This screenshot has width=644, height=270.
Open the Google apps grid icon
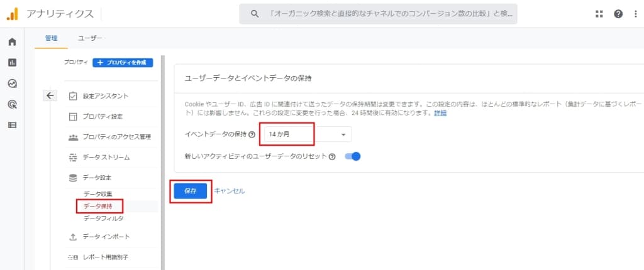pos(599,14)
